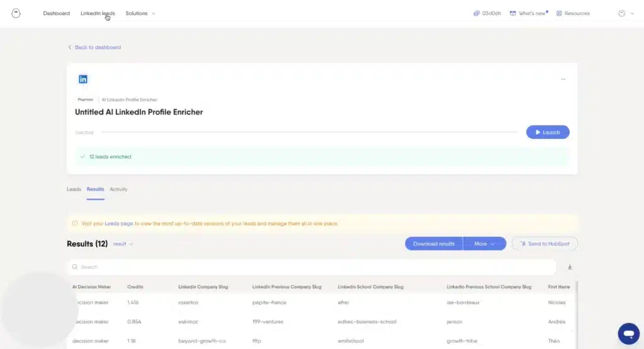Click the remaining execution time indicator
Viewport: 644px width, 349px height.
tap(487, 13)
